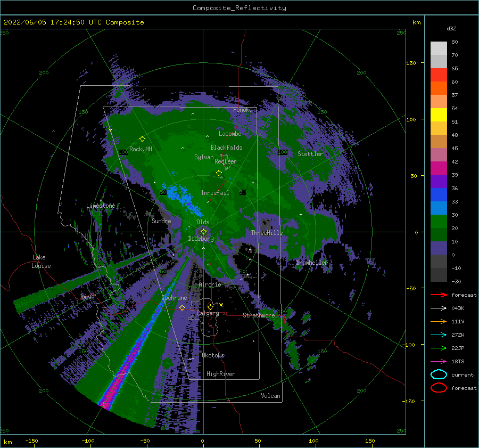Click the red 65 dBZ color swatch
This screenshot has width=479, height=448.
pyautogui.click(x=439, y=75)
